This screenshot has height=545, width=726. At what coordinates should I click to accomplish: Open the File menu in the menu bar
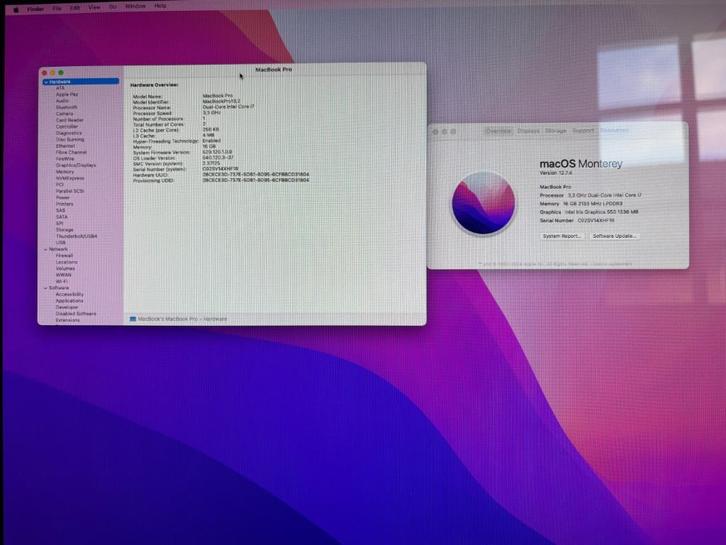pyautogui.click(x=57, y=6)
